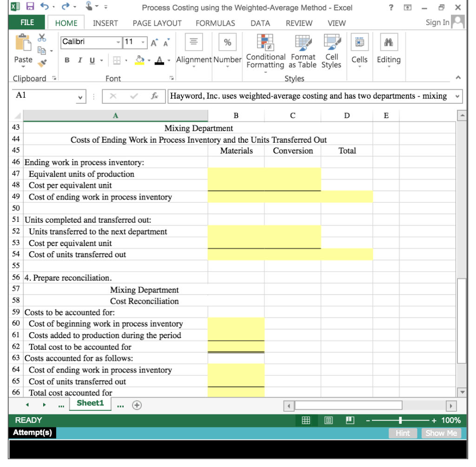476x467 pixels.
Task: Click the Insert Function fx icon
Action: point(154,96)
